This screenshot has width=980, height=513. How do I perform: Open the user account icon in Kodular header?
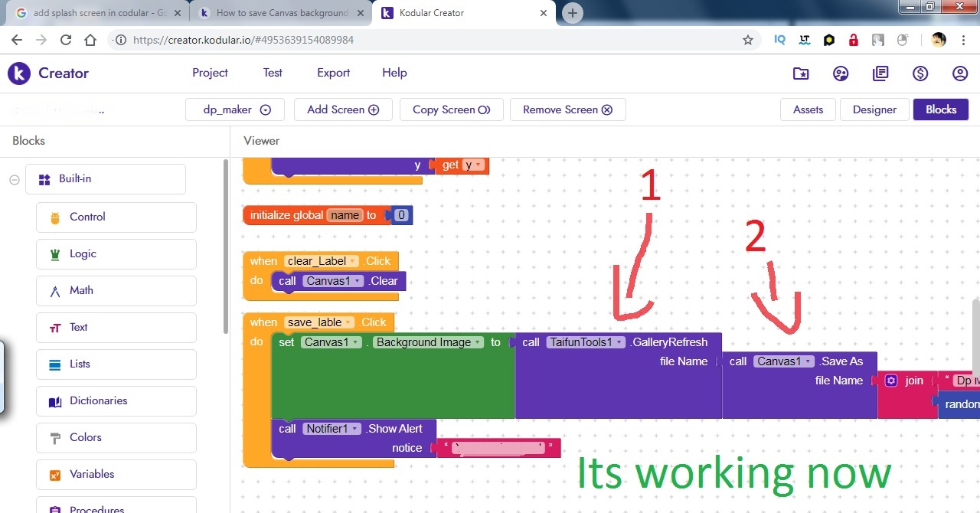[x=960, y=74]
